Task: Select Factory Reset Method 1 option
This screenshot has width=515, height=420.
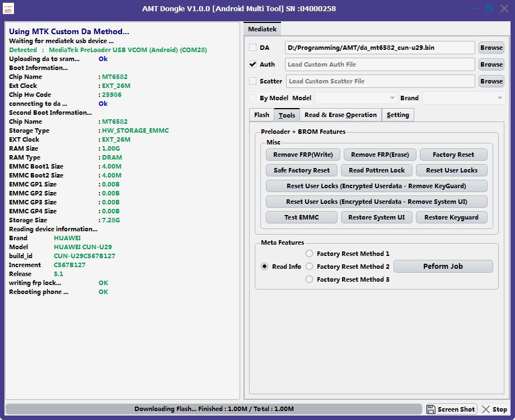Action: coord(309,254)
